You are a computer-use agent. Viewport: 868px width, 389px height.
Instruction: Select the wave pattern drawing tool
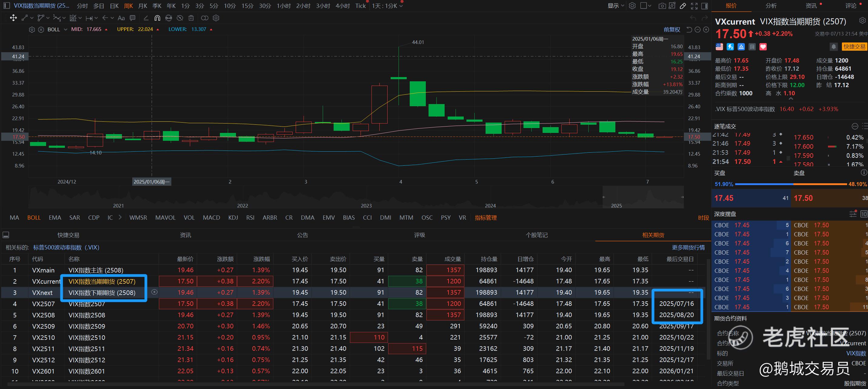tap(57, 18)
